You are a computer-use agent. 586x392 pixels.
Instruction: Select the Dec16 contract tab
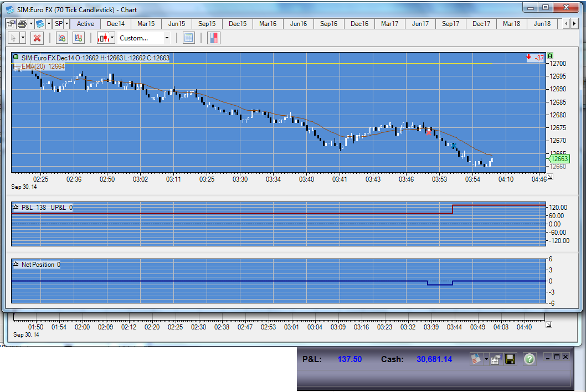[359, 24]
